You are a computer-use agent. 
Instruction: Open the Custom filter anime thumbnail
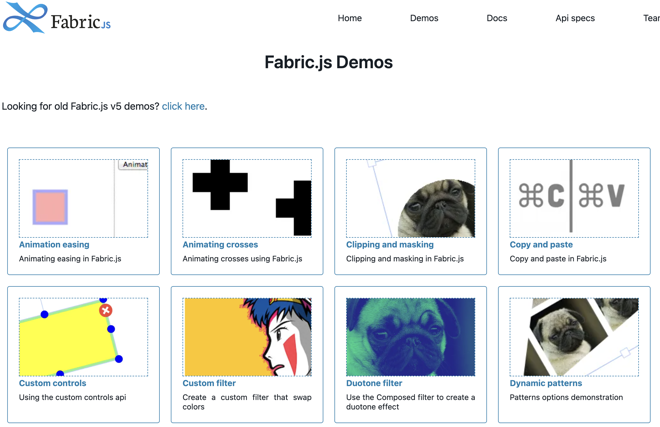tap(247, 337)
